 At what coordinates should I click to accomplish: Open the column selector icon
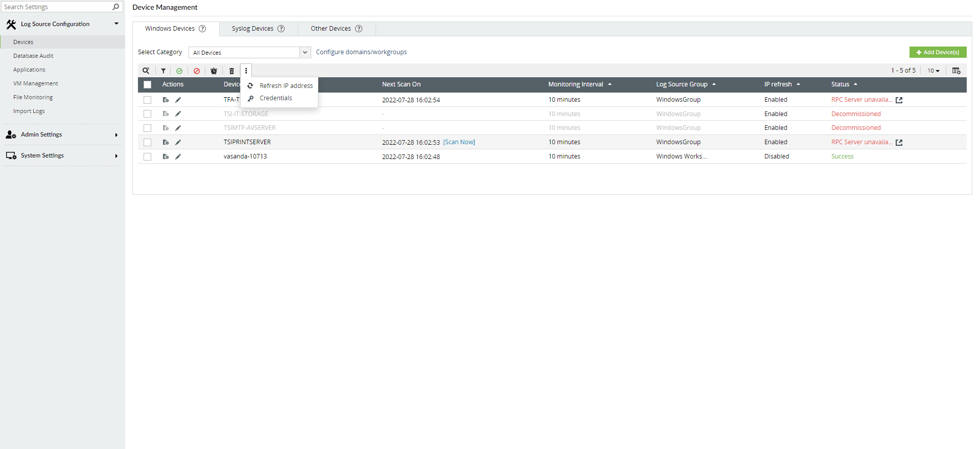(956, 71)
